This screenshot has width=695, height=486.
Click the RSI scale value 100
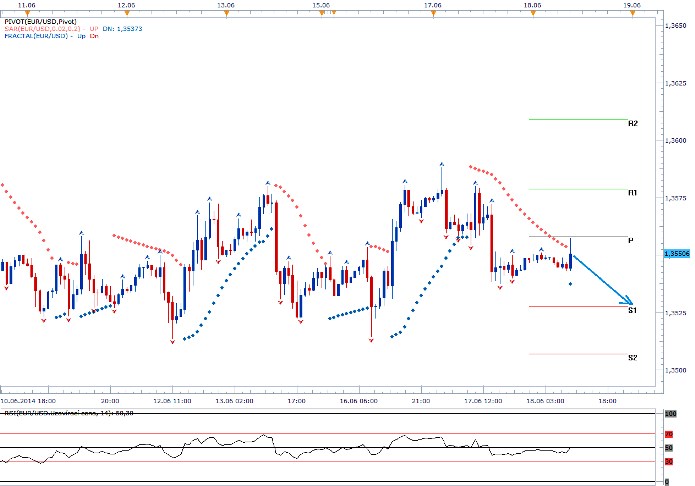pyautogui.click(x=670, y=414)
